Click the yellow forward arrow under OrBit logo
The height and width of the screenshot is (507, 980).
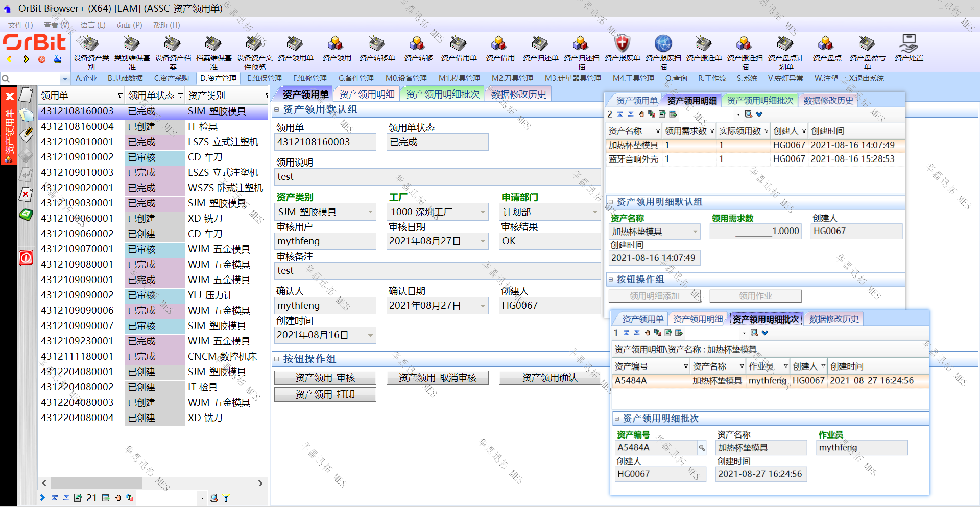26,59
